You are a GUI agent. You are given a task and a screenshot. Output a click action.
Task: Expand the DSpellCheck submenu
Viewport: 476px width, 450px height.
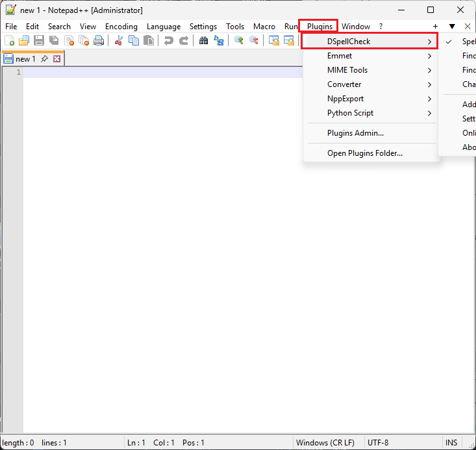[x=370, y=42]
